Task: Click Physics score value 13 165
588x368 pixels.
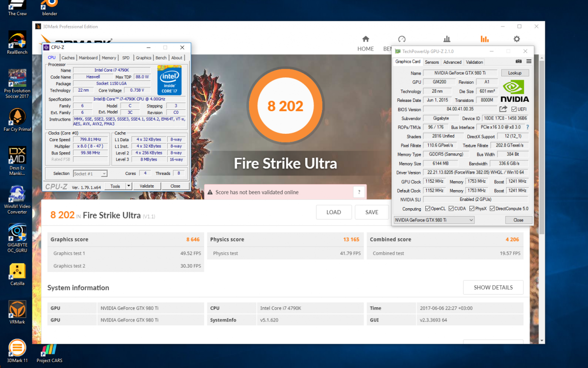Action: tap(351, 240)
